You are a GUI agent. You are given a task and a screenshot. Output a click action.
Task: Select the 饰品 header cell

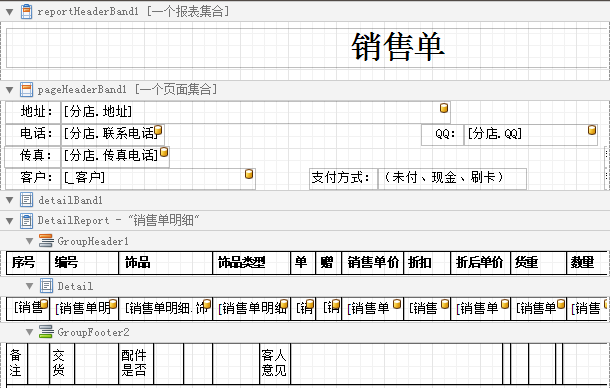(166, 263)
